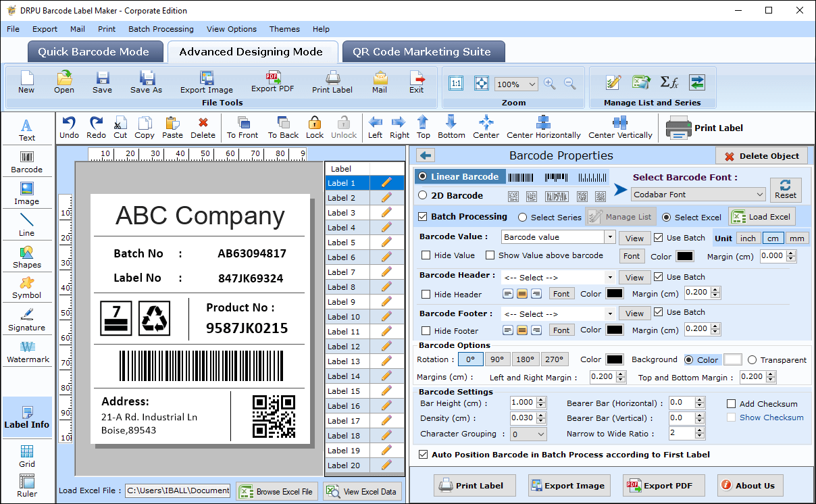Adjust Bar Height stepper

(540, 403)
